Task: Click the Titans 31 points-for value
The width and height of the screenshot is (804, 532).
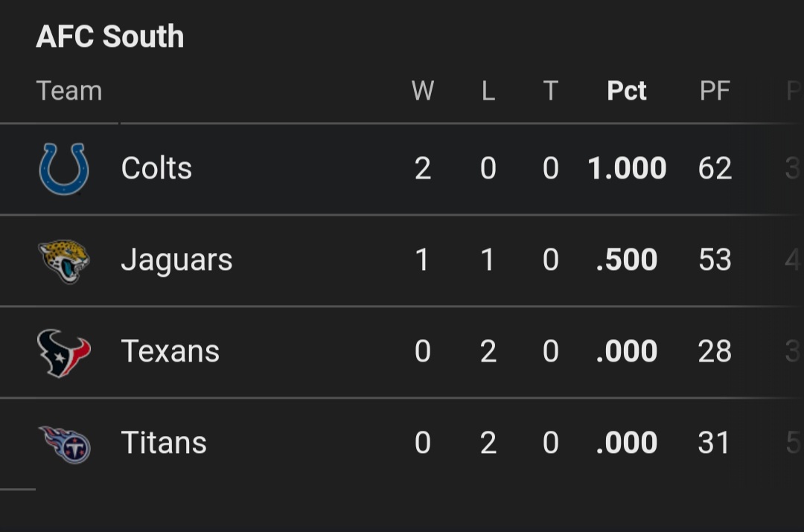Action: pyautogui.click(x=713, y=443)
